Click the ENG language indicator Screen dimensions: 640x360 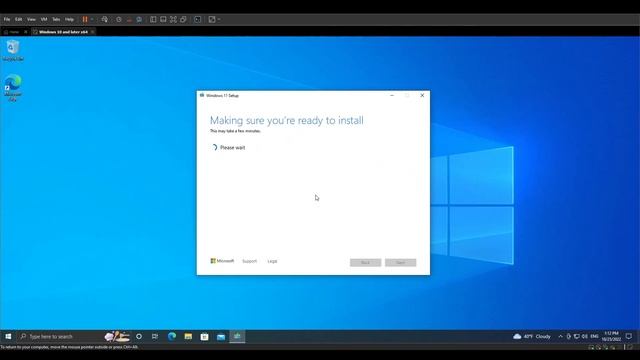click(594, 336)
